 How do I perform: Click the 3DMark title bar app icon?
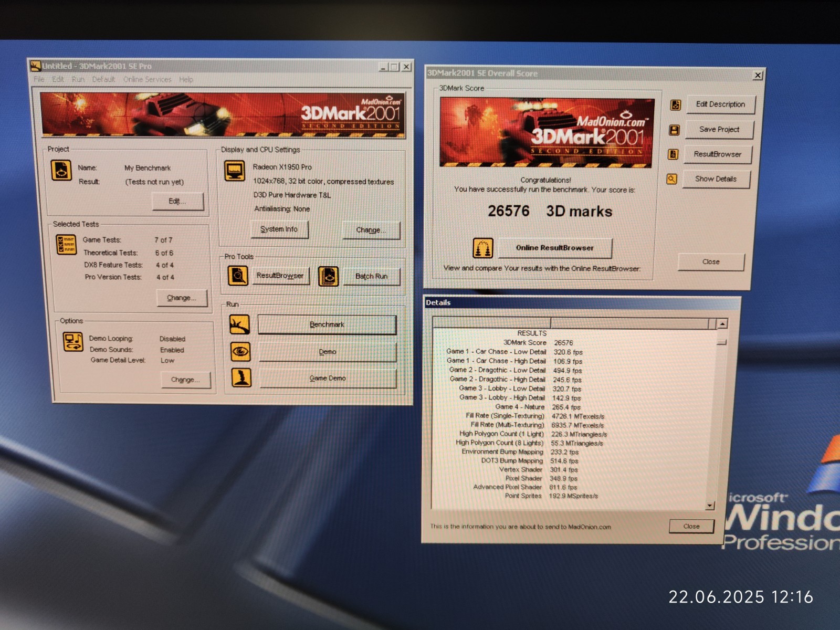36,66
